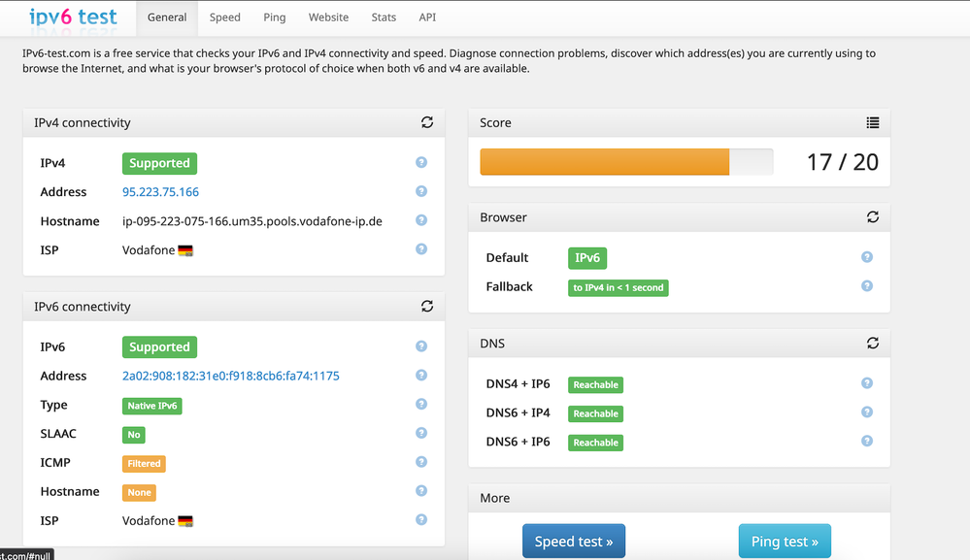The image size is (970, 560).
Task: Click the Fallback label in Browser panel
Action: (509, 287)
